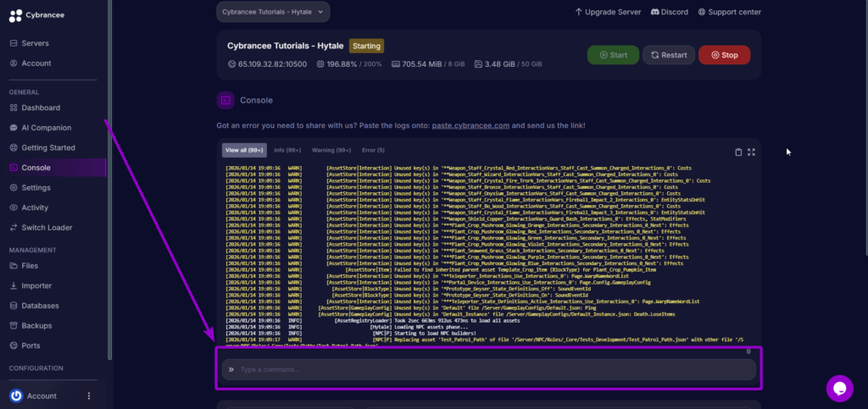Open Files in the sidebar
The width and height of the screenshot is (868, 409).
[x=29, y=266]
